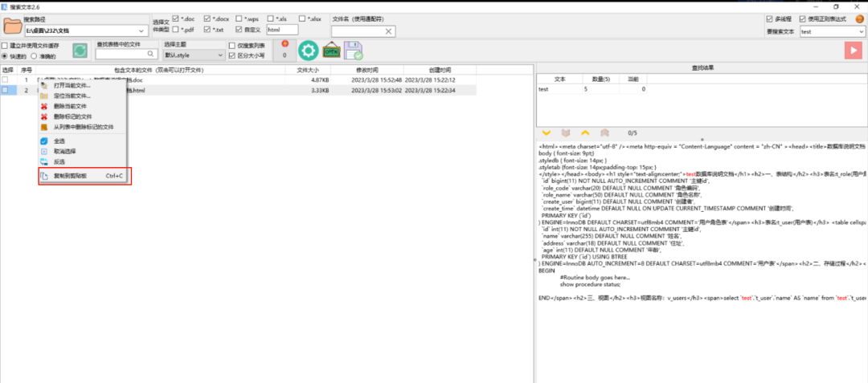
Task: Start search with the pink play button
Action: (x=853, y=51)
